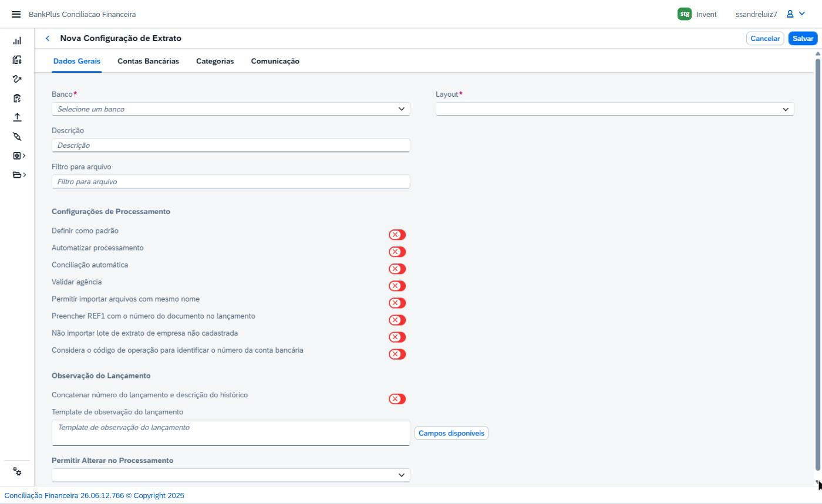Switch to the Categorias tab

pyautogui.click(x=215, y=61)
